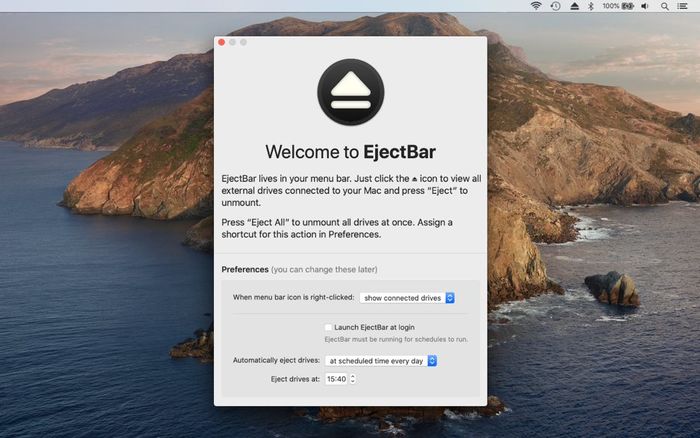Click 'Automatically eject drives:' label
Viewport: 700px width, 438px height.
(276, 360)
